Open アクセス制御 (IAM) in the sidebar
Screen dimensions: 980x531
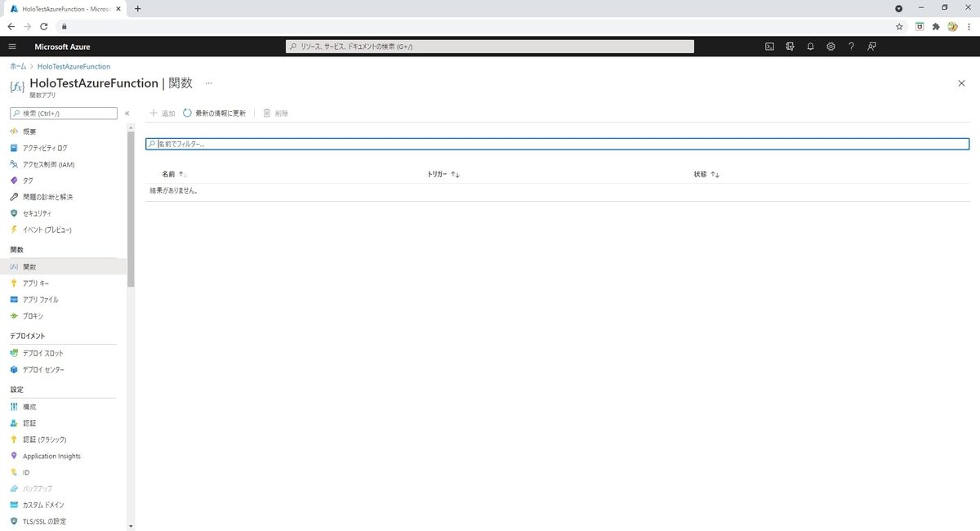pos(48,164)
